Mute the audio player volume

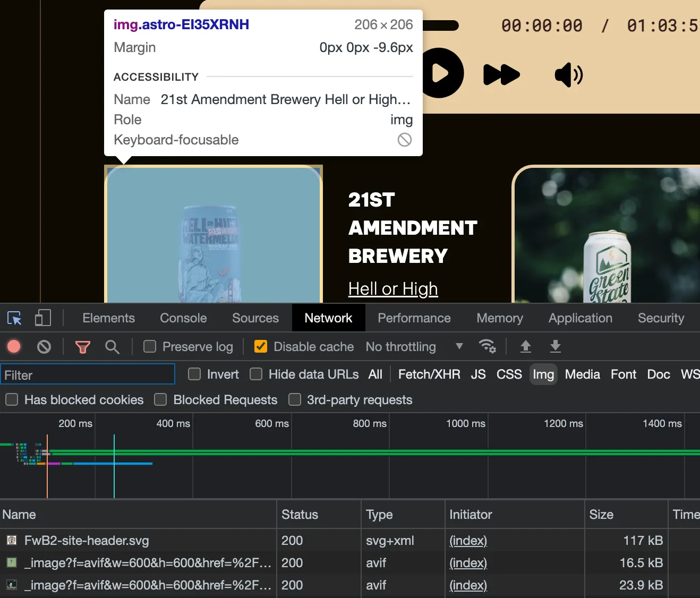(x=568, y=75)
